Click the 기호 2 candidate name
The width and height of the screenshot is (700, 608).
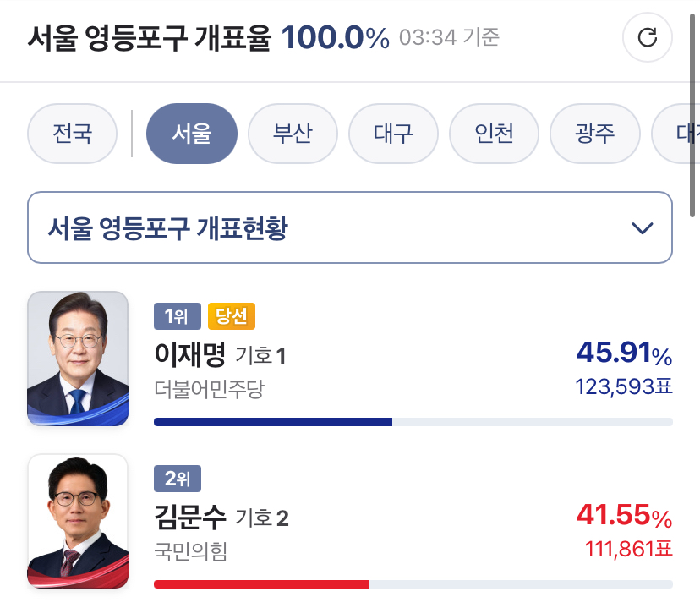click(189, 516)
